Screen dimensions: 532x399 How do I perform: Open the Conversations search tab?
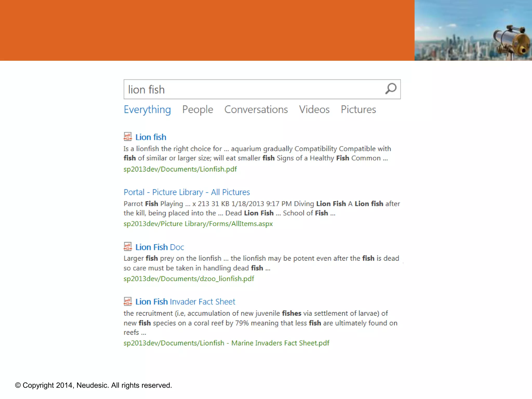[256, 110]
